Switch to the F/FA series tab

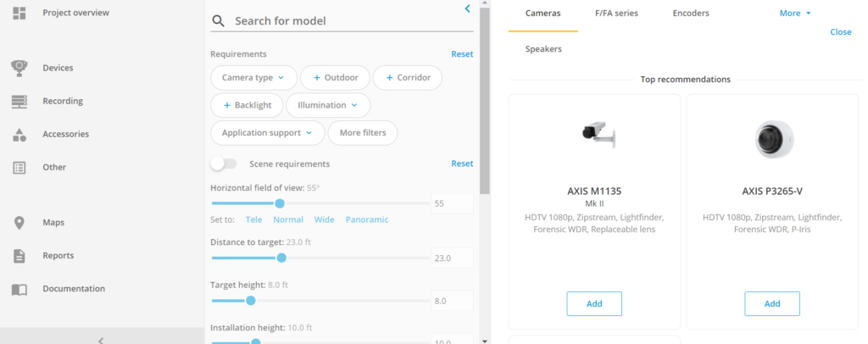pos(617,14)
